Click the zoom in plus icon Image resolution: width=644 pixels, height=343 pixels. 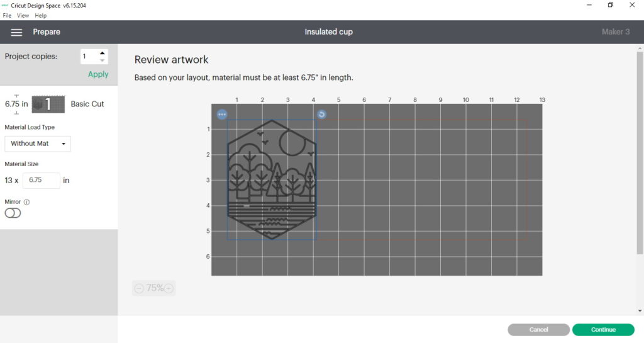[x=169, y=289]
